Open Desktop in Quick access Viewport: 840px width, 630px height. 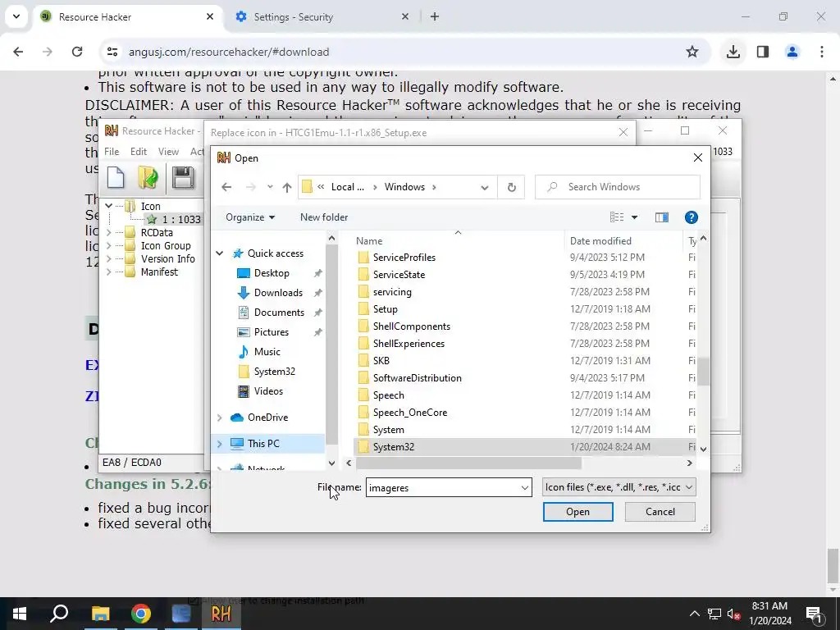coord(272,273)
